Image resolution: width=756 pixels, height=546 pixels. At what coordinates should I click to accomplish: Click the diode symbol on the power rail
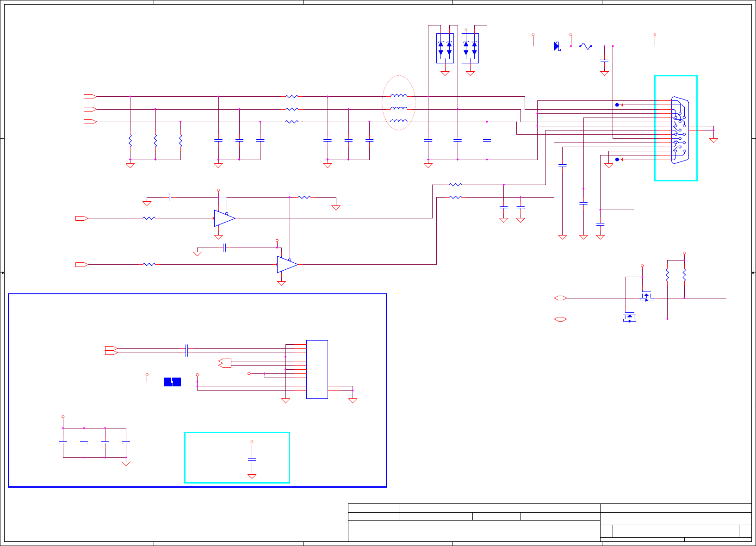coord(557,46)
